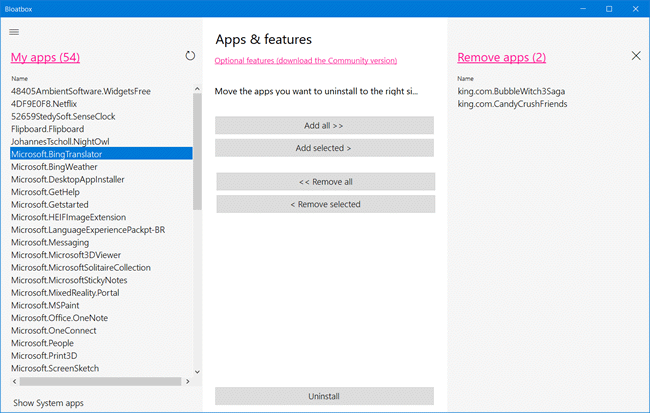Select Microsoft.Print3D app
650x413 pixels.
101,355
